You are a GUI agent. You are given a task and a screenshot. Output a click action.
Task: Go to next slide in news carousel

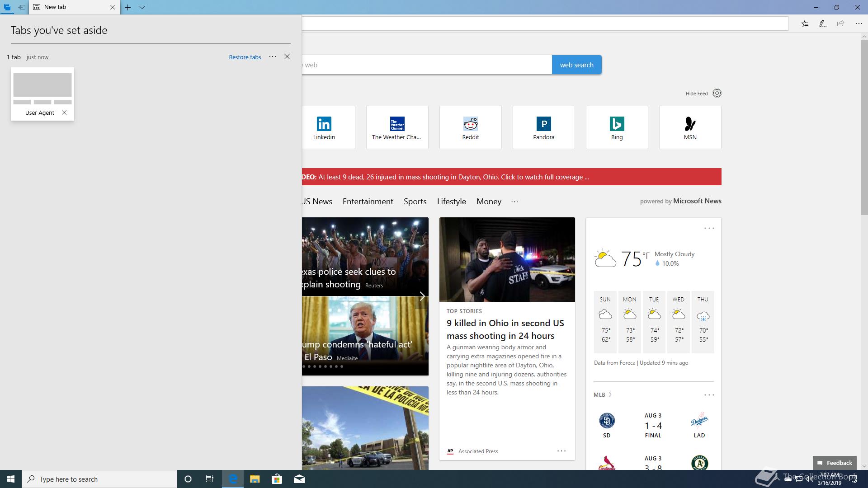click(422, 296)
